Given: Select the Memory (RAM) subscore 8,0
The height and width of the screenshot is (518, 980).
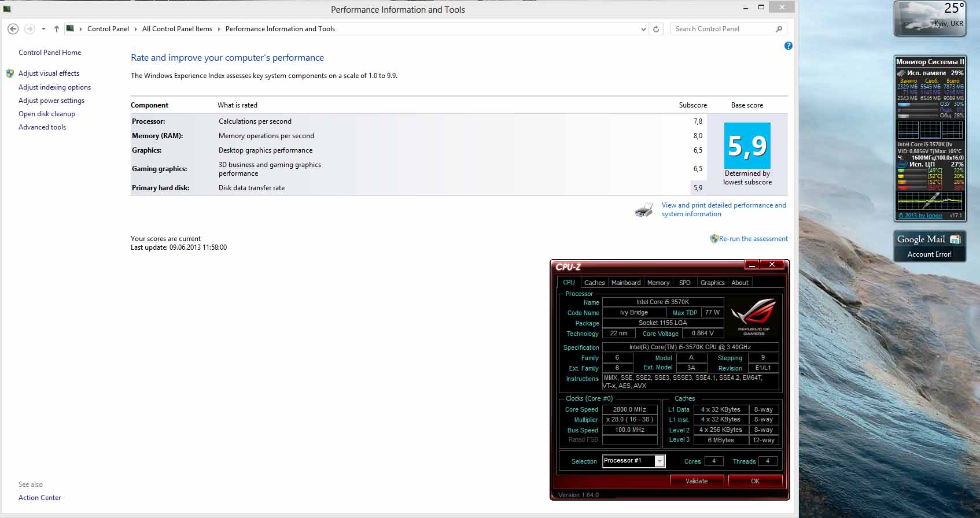Looking at the screenshot, I should 698,136.
